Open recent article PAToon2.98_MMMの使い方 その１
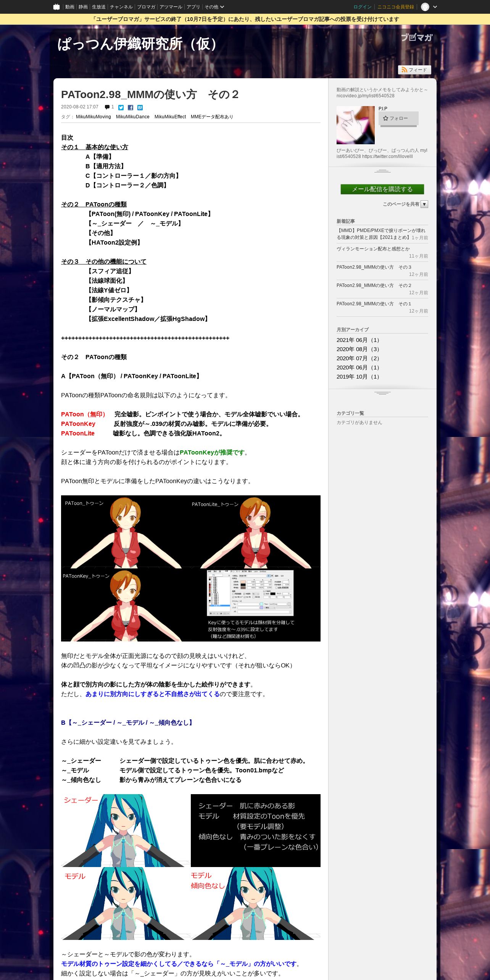The width and height of the screenshot is (490, 980). (x=374, y=304)
